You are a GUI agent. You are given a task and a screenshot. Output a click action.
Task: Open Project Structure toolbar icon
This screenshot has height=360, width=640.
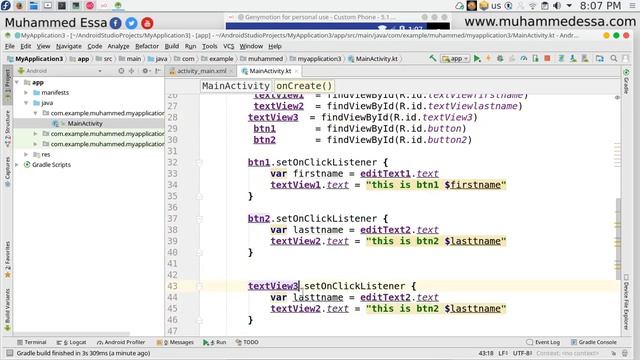(x=599, y=59)
